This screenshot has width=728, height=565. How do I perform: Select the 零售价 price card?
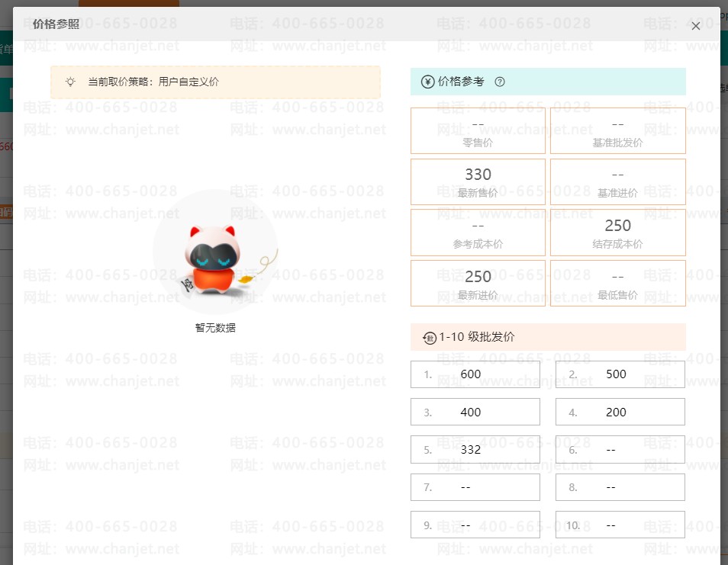tap(478, 131)
